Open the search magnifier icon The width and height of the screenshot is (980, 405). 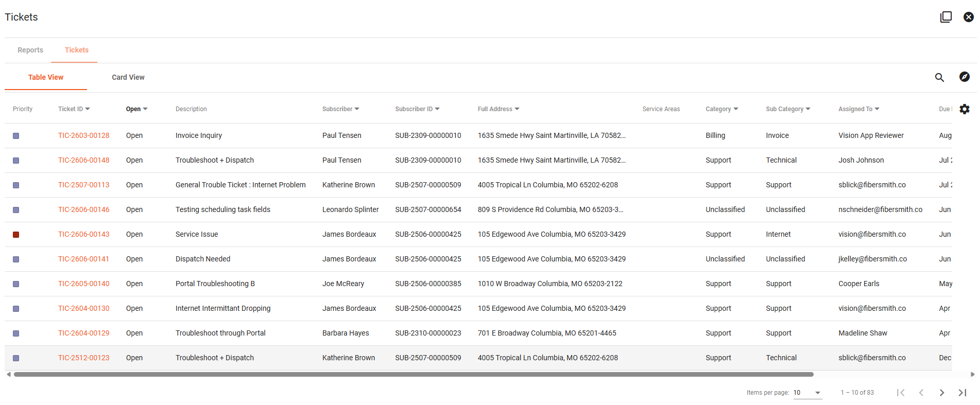[939, 77]
